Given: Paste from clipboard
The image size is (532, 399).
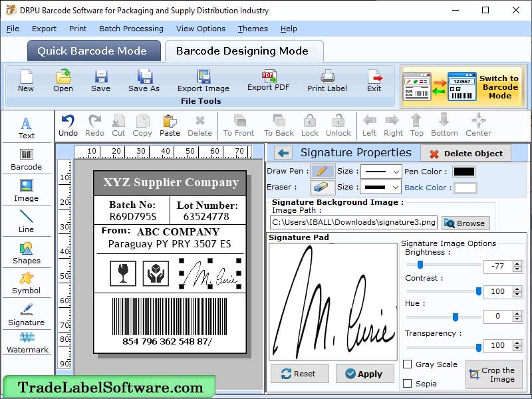Looking at the screenshot, I should point(170,125).
